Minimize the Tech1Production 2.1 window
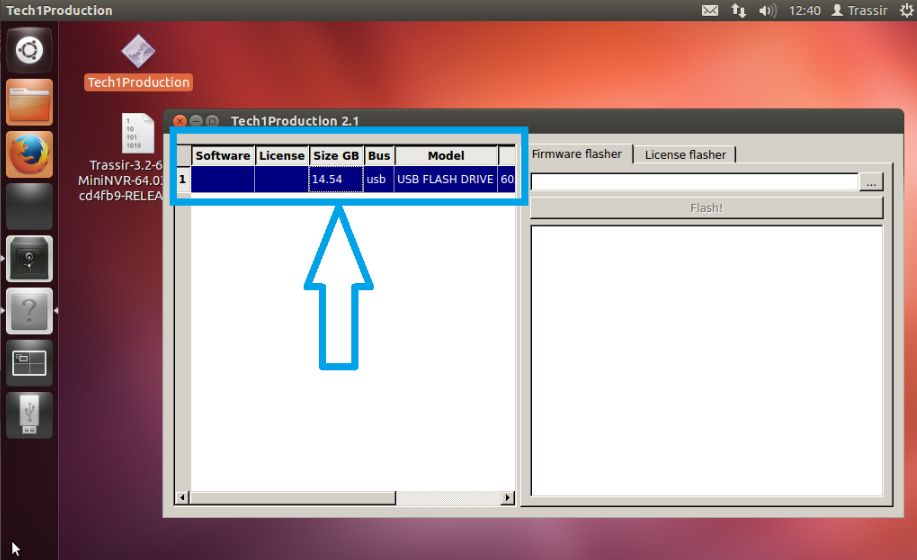Screen dimensions: 917x560 coord(196,121)
